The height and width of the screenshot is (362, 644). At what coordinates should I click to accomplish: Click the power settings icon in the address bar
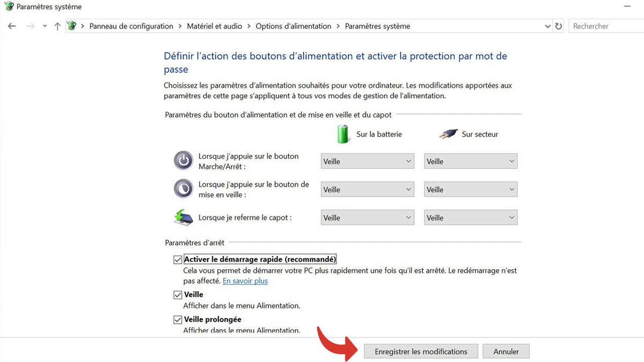[71, 25]
